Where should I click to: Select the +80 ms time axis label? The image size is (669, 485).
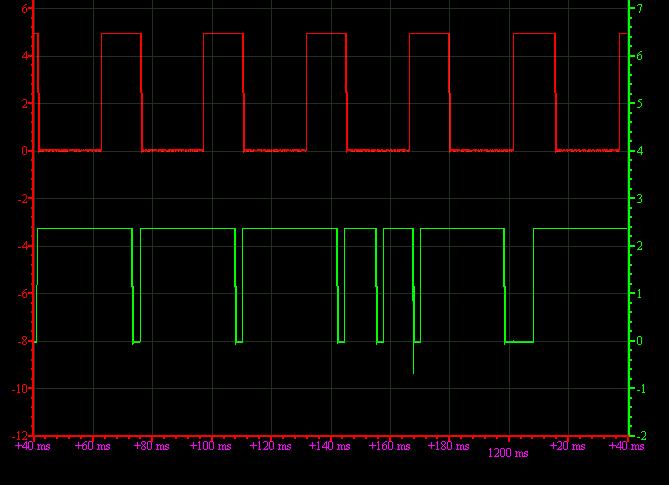click(152, 446)
